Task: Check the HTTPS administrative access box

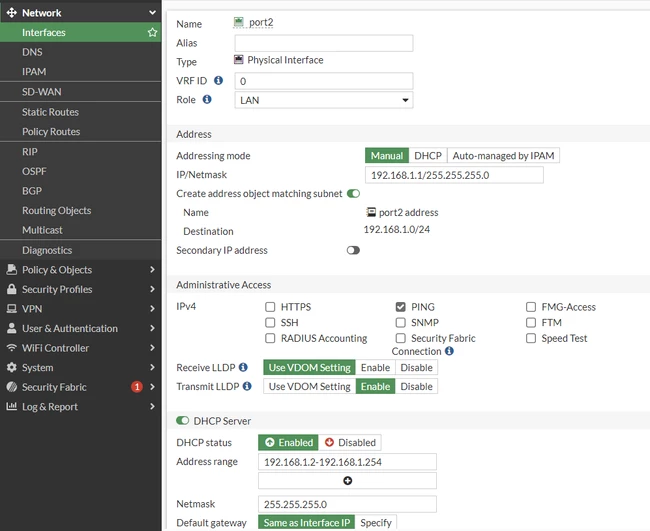Action: click(x=270, y=307)
